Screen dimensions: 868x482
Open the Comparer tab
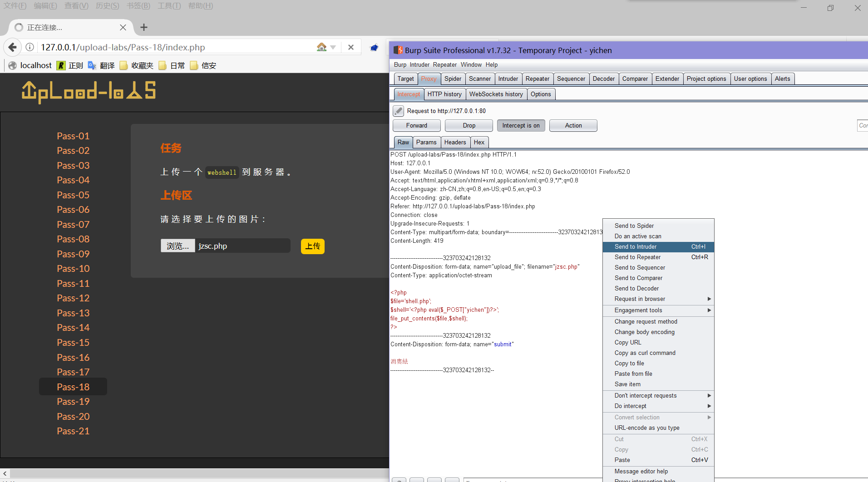635,79
